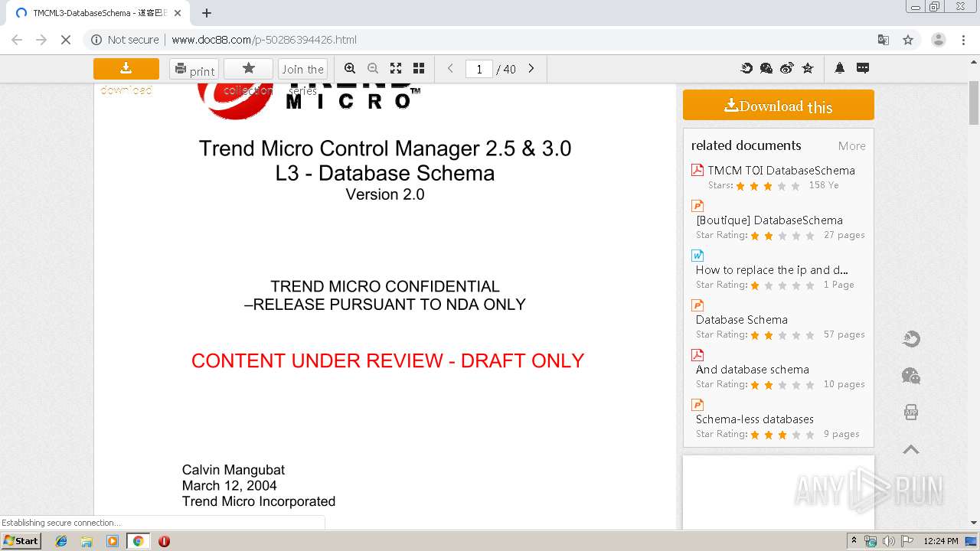
Task: Open More related documents link
Action: (851, 145)
